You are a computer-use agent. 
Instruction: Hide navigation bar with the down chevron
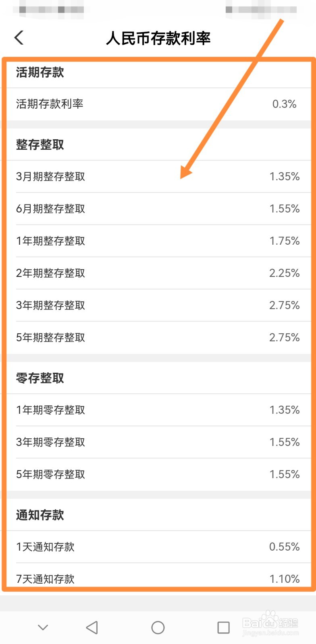pyautogui.click(x=43, y=627)
